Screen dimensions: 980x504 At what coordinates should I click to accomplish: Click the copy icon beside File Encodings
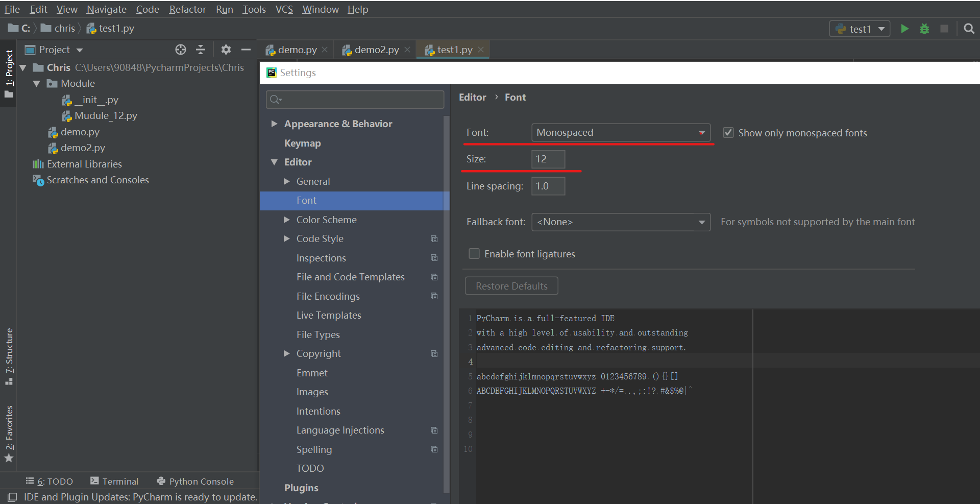[x=434, y=296]
